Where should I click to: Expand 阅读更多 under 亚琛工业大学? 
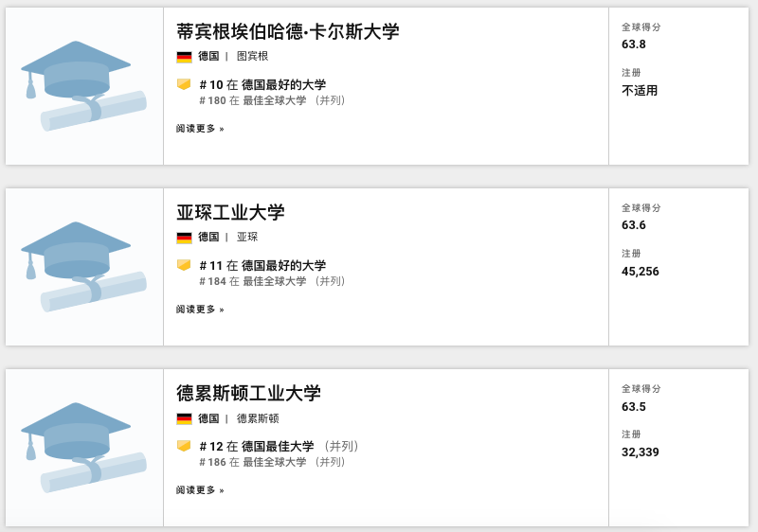(x=200, y=310)
